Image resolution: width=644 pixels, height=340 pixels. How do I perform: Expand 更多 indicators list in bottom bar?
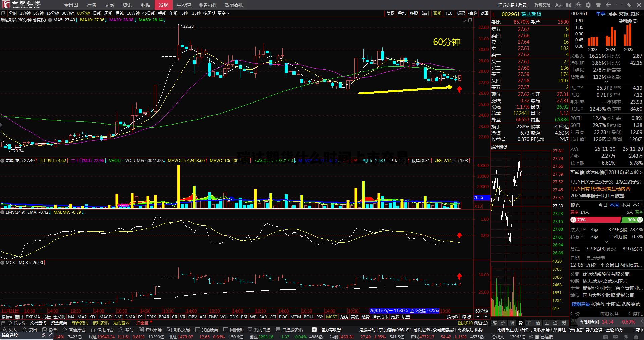tap(395, 317)
